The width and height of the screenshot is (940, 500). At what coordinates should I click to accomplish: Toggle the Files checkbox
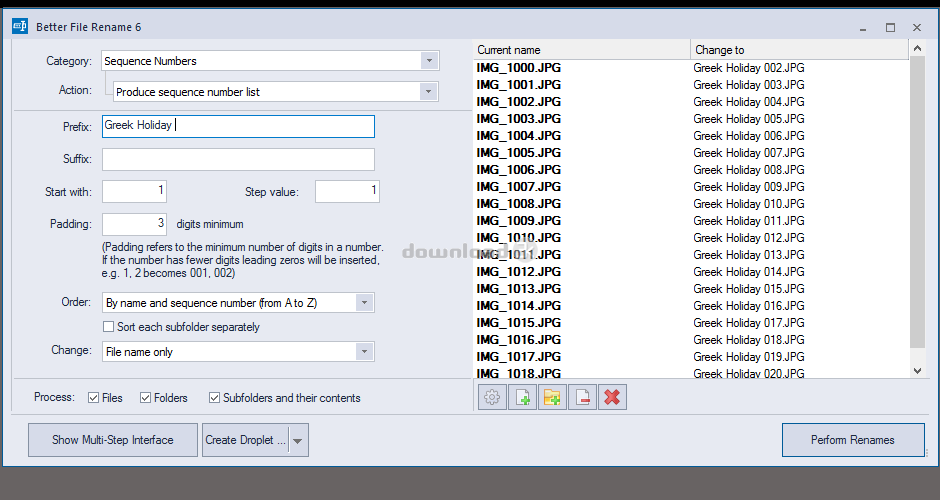click(x=94, y=397)
